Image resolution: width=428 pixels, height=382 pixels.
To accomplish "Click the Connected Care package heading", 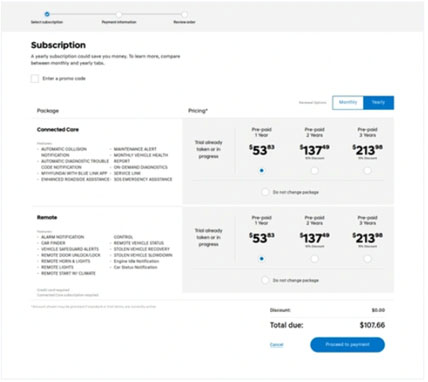I will [58, 130].
